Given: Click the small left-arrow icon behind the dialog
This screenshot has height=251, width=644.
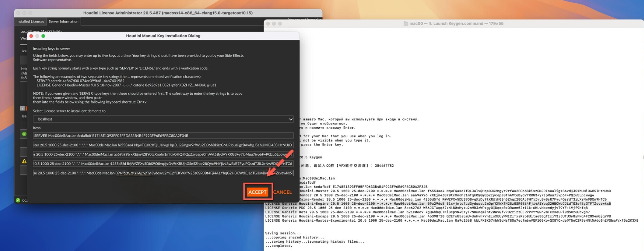Looking at the screenshot, I should point(23,108).
